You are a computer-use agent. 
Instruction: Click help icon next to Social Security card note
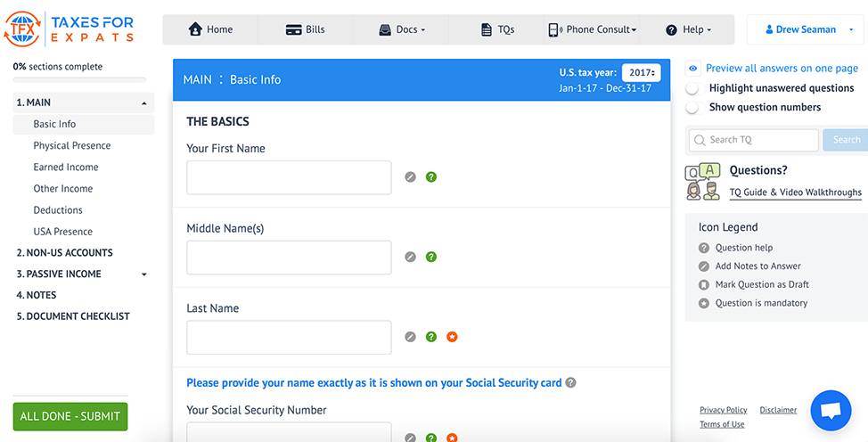coord(571,383)
